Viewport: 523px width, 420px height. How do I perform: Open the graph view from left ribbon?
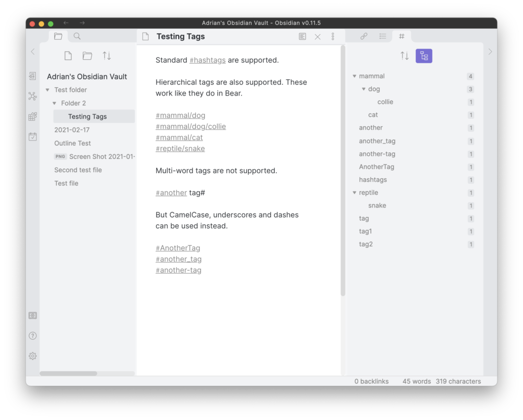[33, 96]
